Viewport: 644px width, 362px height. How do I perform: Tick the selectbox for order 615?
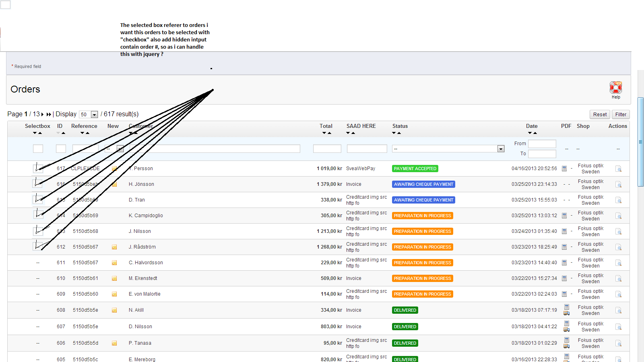(x=38, y=200)
